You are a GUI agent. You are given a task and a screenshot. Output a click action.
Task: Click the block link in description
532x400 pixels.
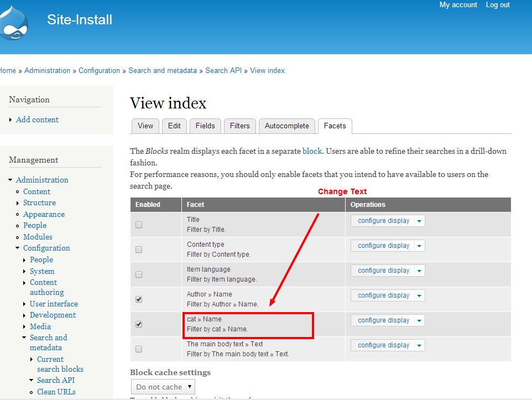[312, 151]
